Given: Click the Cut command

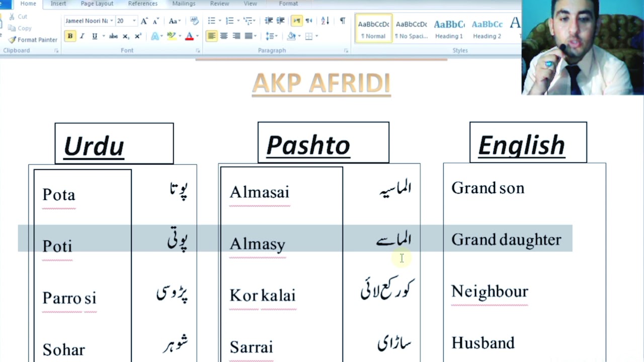Looking at the screenshot, I should (x=18, y=17).
